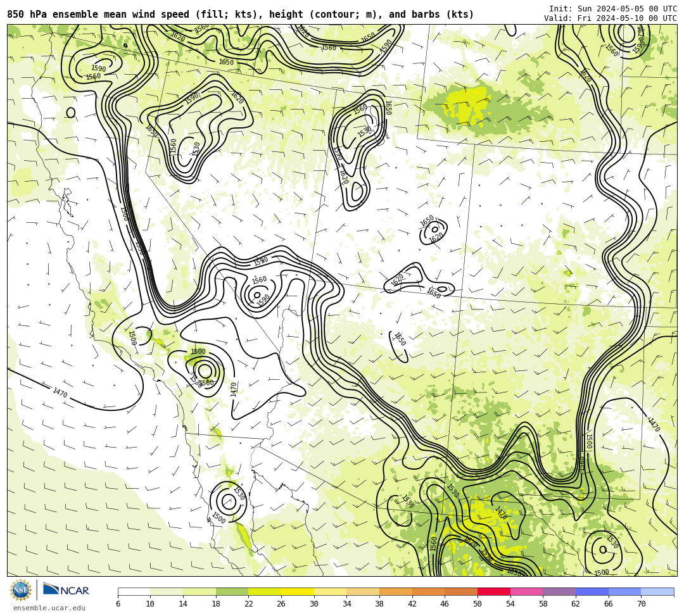Click the colorbar tick label 22
This screenshot has height=616, width=684.
(x=249, y=604)
